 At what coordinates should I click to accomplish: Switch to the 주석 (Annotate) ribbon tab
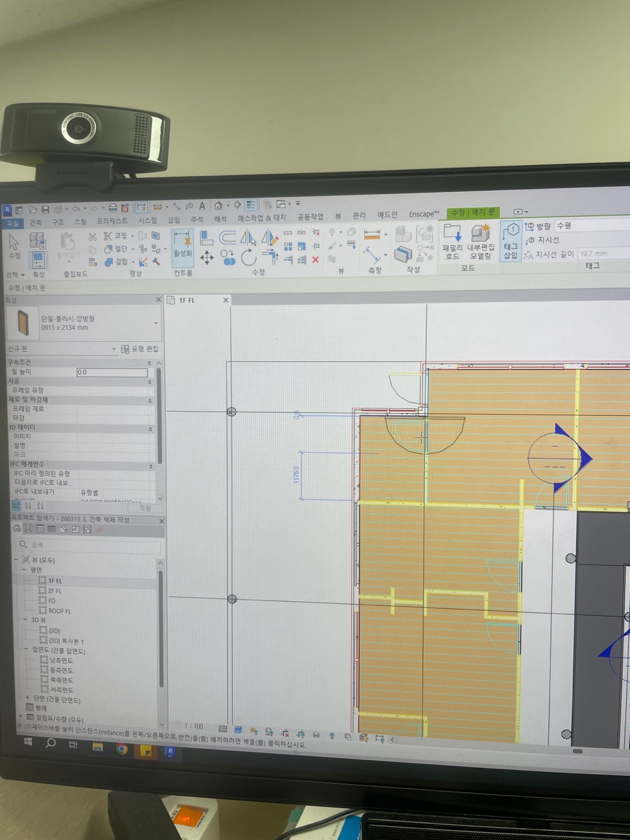coord(197,219)
